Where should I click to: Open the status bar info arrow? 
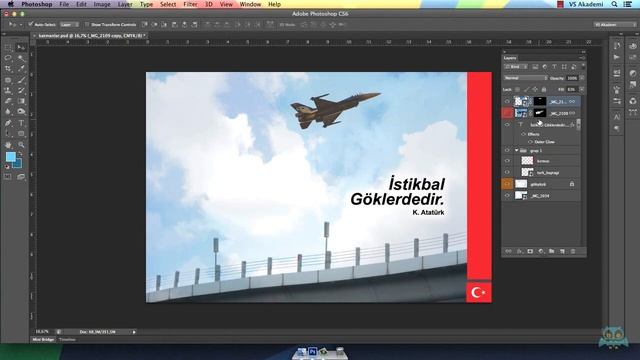point(134,332)
